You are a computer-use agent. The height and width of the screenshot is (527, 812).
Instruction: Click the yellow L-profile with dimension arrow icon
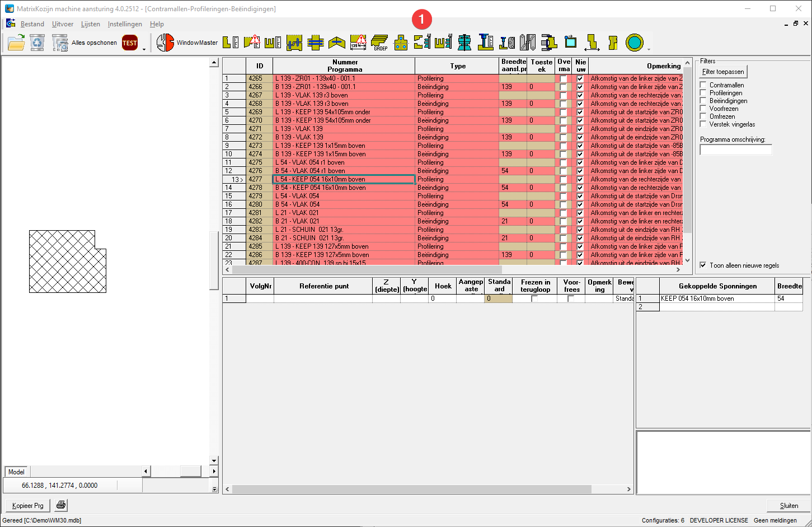click(592, 43)
